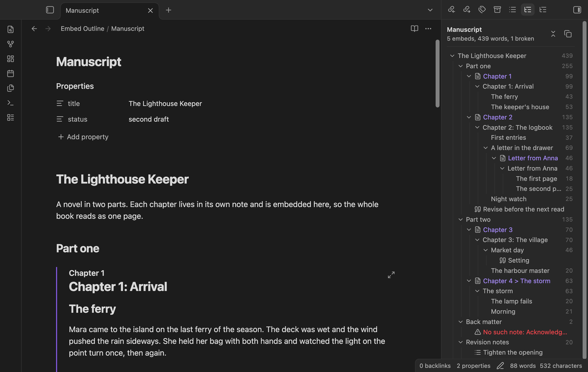Toggle the right sidebar
The width and height of the screenshot is (588, 372).
pos(577,10)
